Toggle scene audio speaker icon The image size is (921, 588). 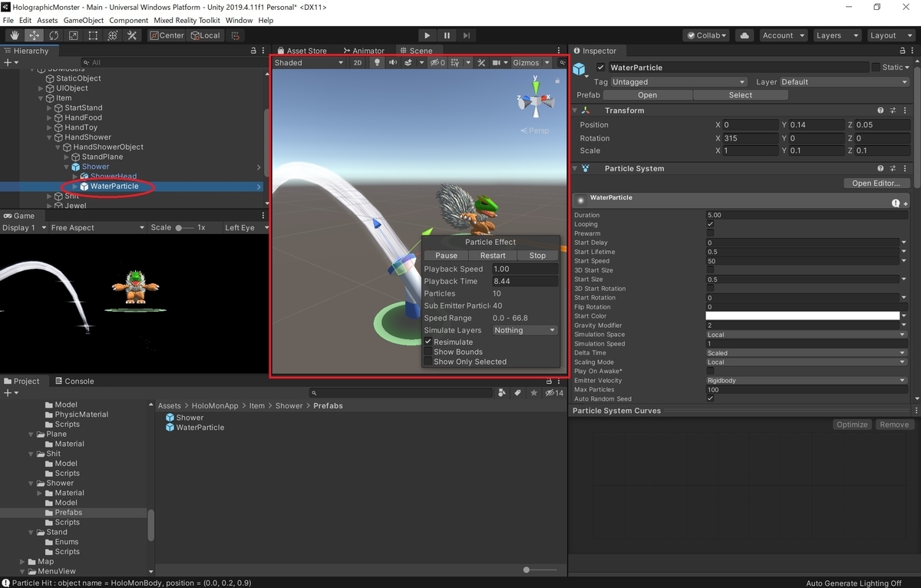pos(393,63)
